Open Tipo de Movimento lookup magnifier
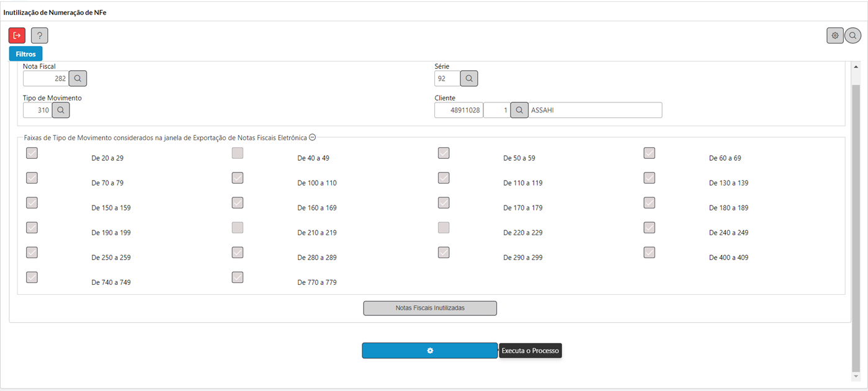The width and height of the screenshot is (868, 391). [x=61, y=110]
